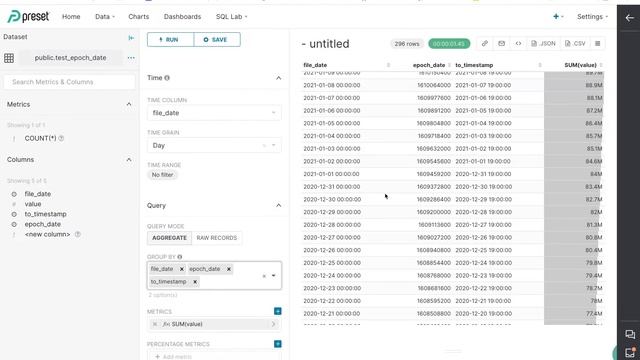Collapse the Time section

278,78
